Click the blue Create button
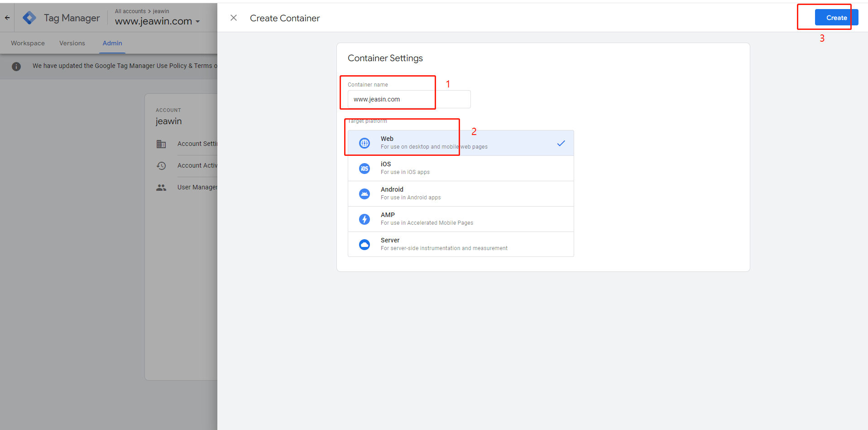This screenshot has height=430, width=868. click(x=836, y=18)
